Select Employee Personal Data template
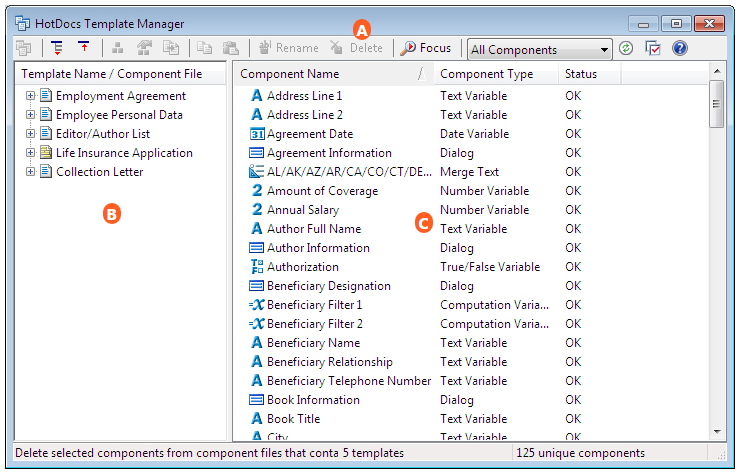 119,115
